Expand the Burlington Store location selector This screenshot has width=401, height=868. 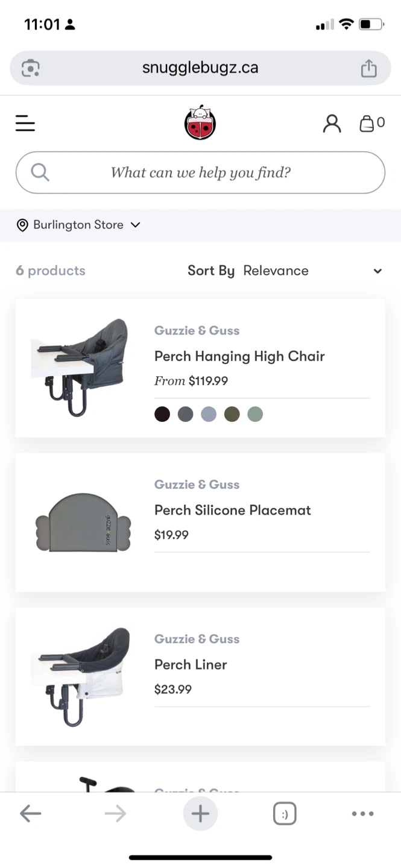coord(78,225)
